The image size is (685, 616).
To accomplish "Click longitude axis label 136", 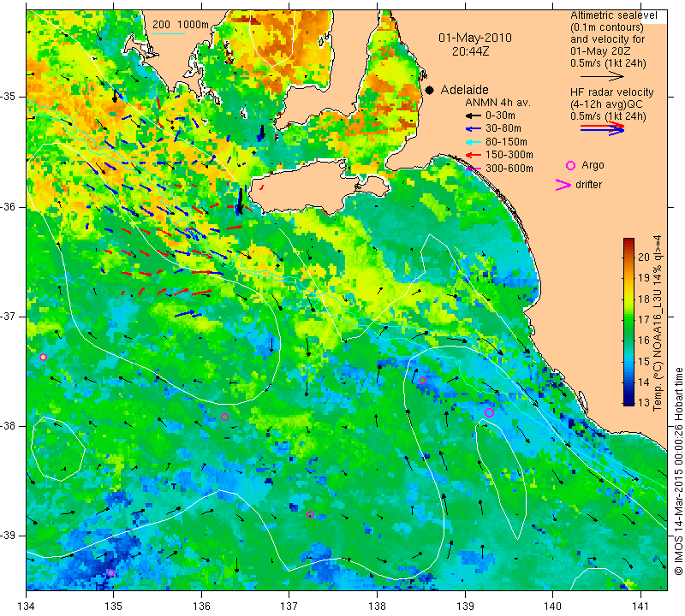I will [201, 607].
